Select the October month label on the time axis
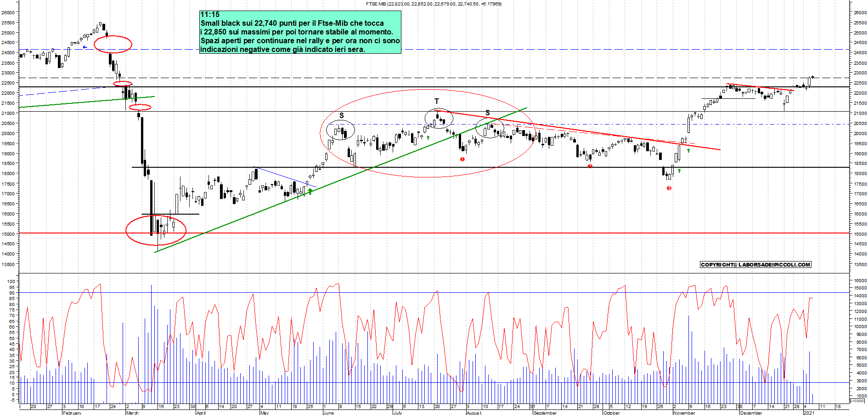 611,413
